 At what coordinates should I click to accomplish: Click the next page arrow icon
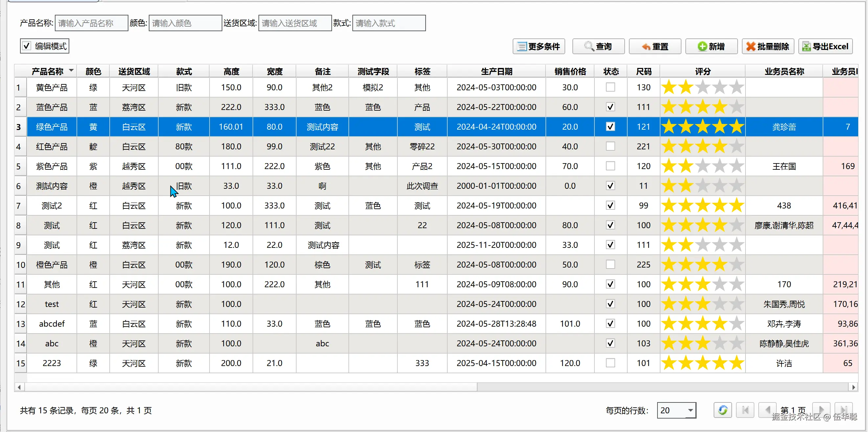pos(821,410)
